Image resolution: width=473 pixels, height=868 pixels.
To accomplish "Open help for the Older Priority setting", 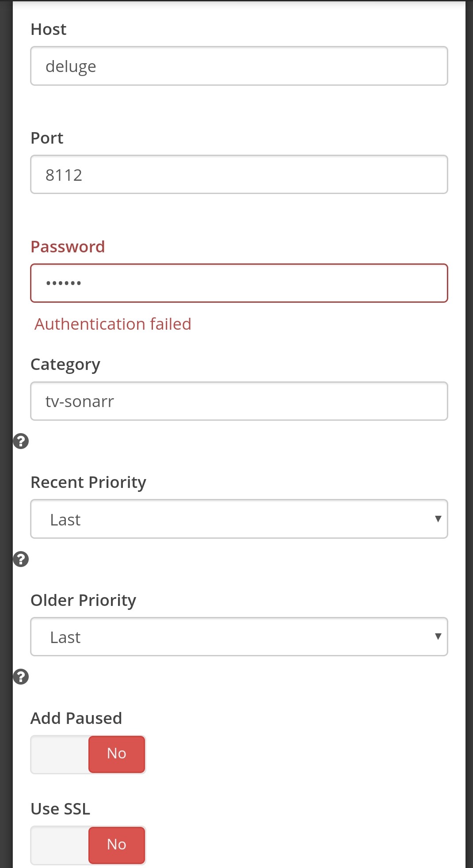I will [x=20, y=676].
